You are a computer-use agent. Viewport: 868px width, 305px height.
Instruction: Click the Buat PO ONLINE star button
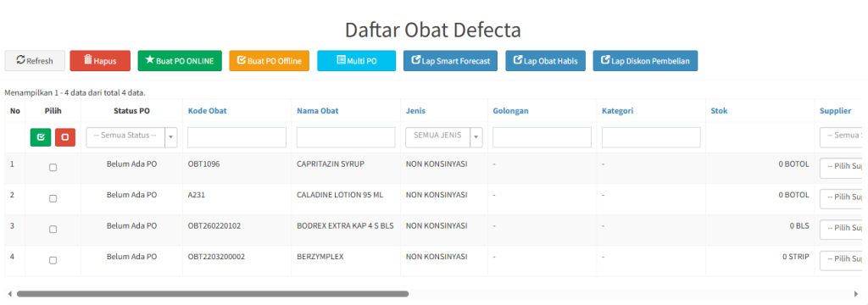pos(180,61)
